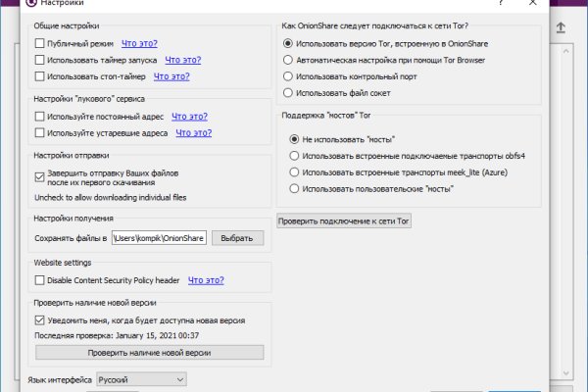Image resolution: width=588 pixels, height=392 pixels.
Task: Enable Используйте устаревшие адреса checkbox
Action: (x=39, y=133)
